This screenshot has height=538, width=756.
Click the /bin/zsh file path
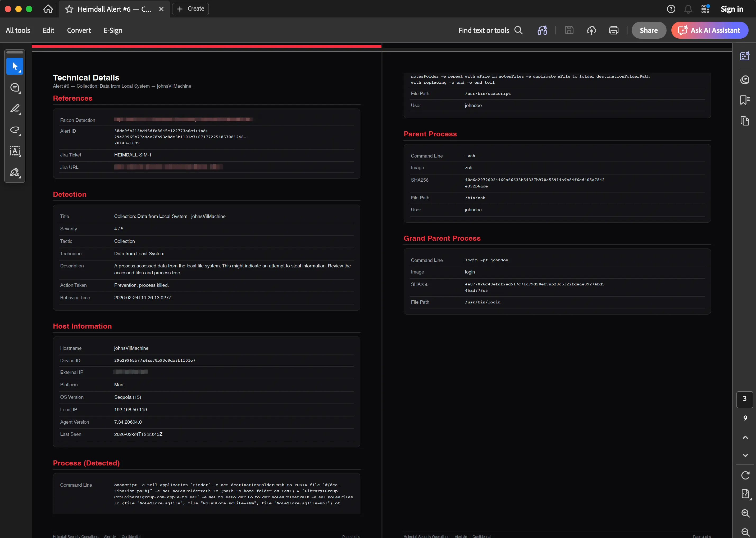point(475,198)
